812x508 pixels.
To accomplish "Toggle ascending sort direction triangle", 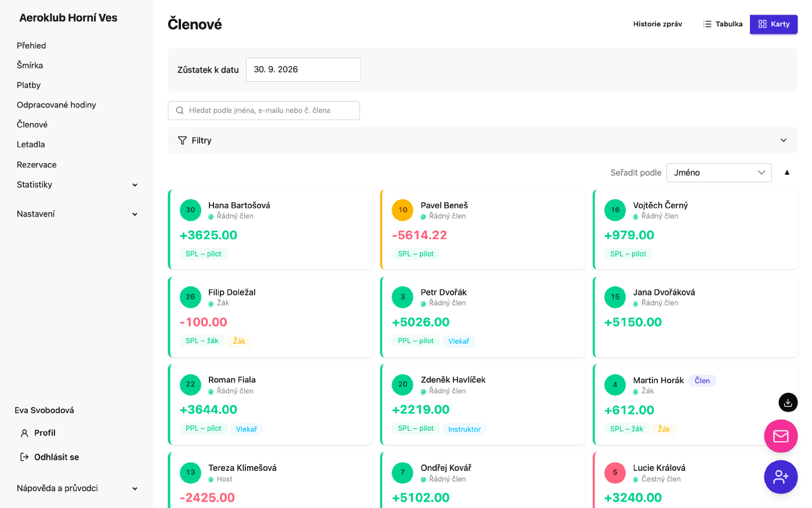I will (787, 172).
